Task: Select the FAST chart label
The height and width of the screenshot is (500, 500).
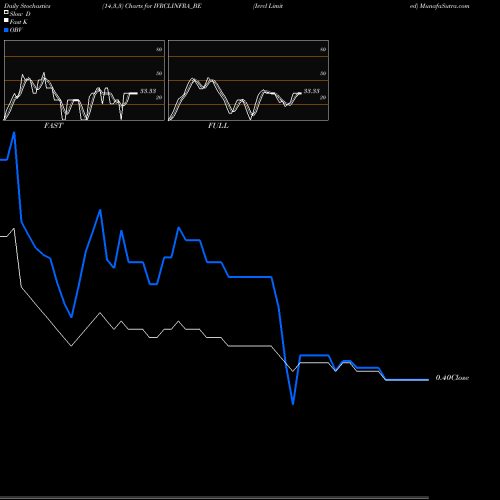Action: 53,126
